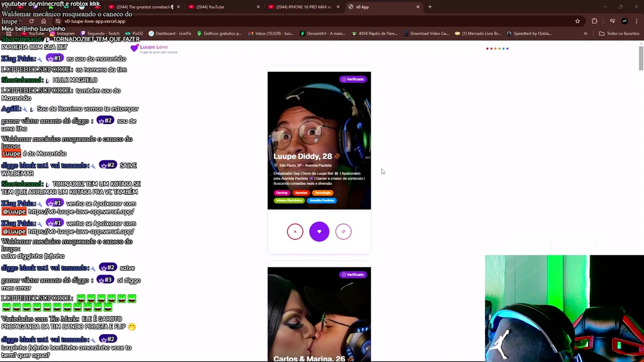Image resolution: width=644 pixels, height=362 pixels.
Task: Click the São Paulo, SP - Avenida Paulista text
Action: click(x=305, y=165)
